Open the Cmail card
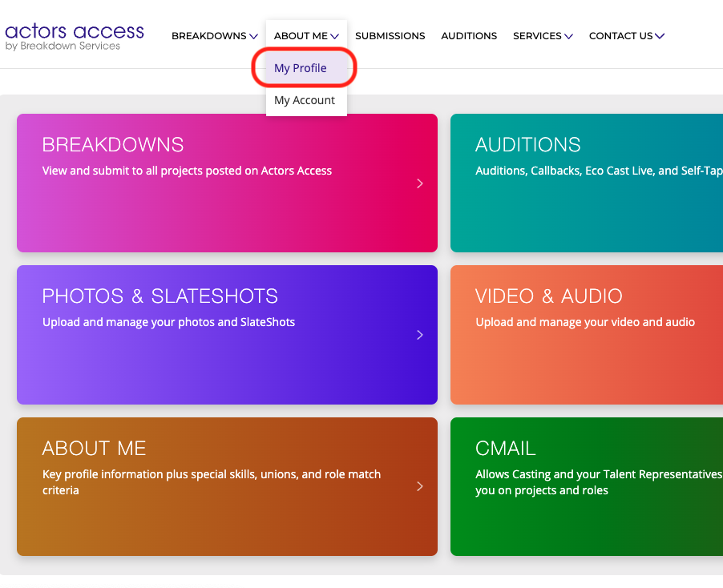The height and width of the screenshot is (588, 723). pos(587,486)
